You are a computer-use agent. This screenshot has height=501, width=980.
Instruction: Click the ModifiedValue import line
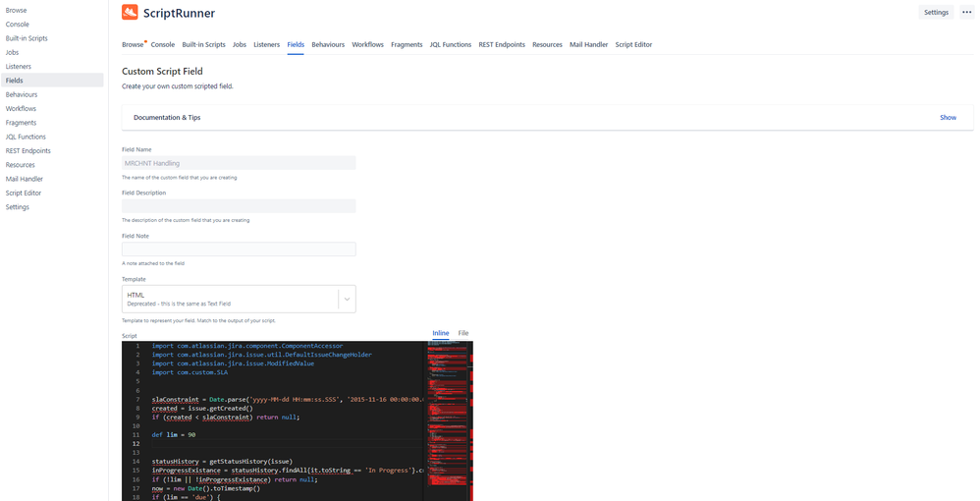point(233,363)
